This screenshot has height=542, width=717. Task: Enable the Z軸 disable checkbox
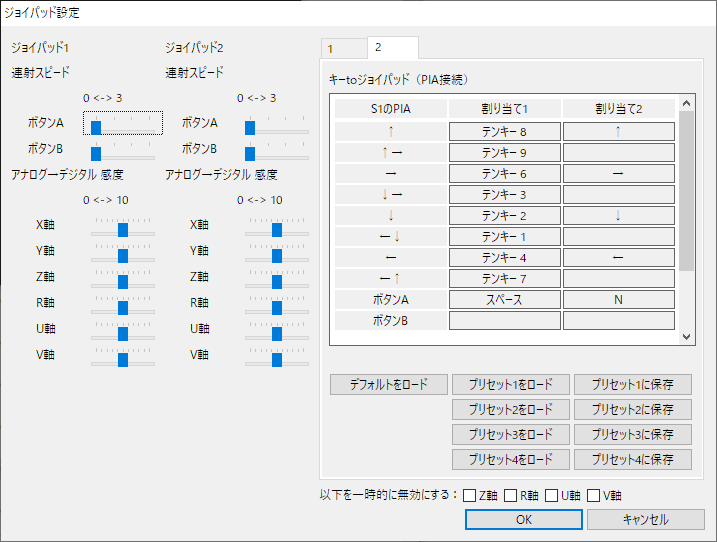click(x=471, y=495)
